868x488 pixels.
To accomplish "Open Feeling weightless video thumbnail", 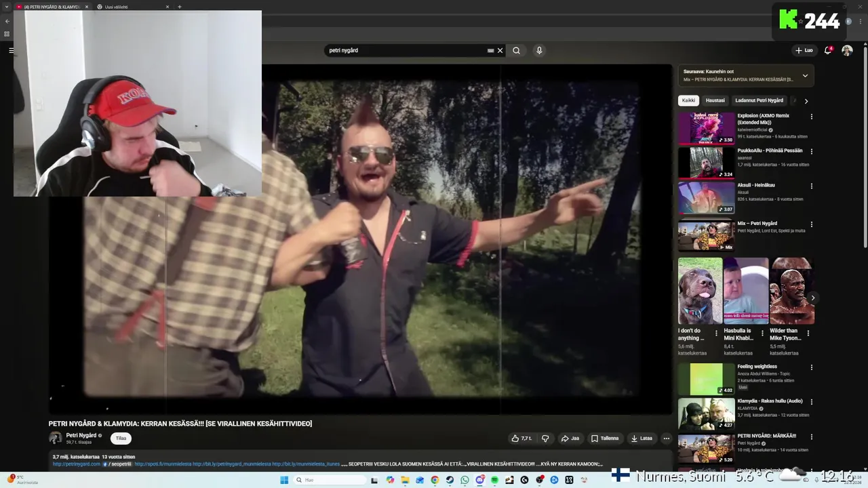I will click(x=707, y=379).
